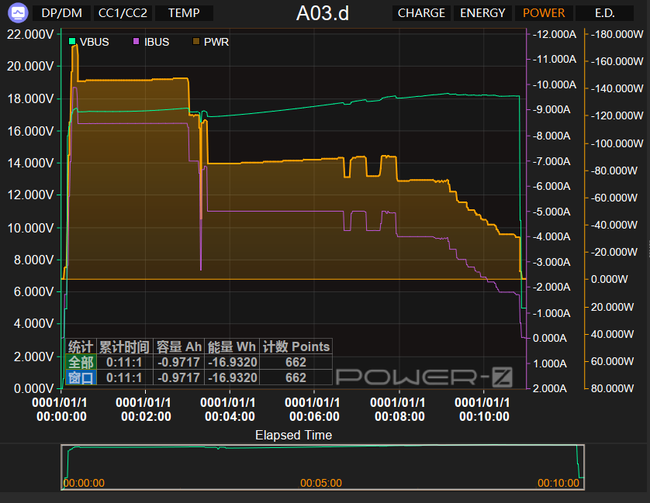Show the CHARGE view
The image size is (650, 503).
click(421, 13)
